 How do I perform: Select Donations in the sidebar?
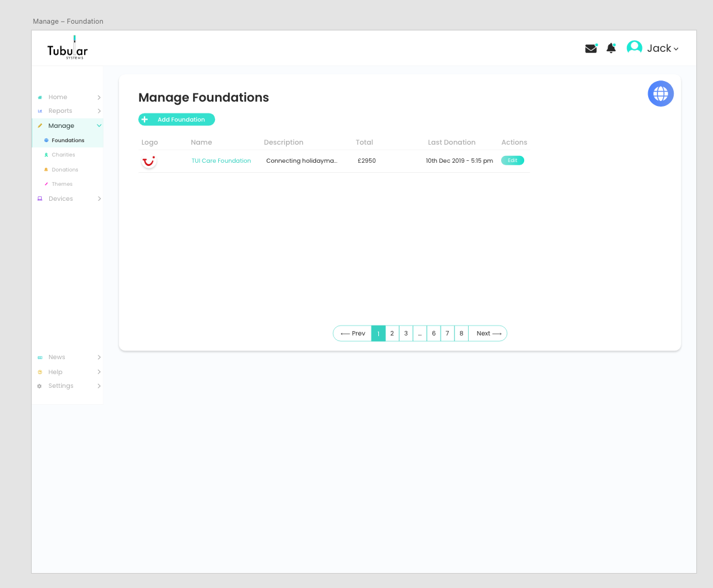coord(65,170)
